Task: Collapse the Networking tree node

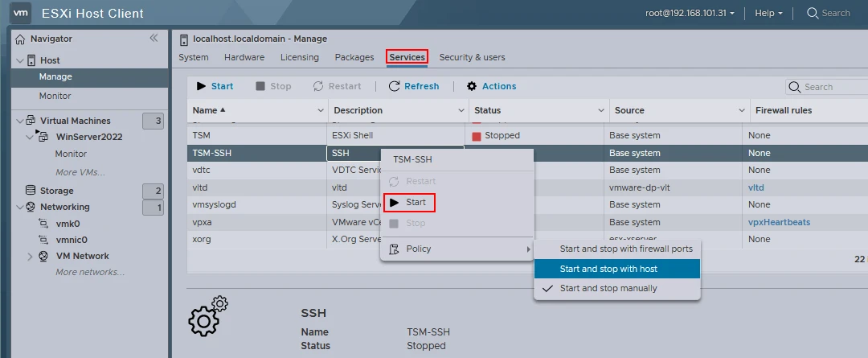Action: (x=20, y=207)
